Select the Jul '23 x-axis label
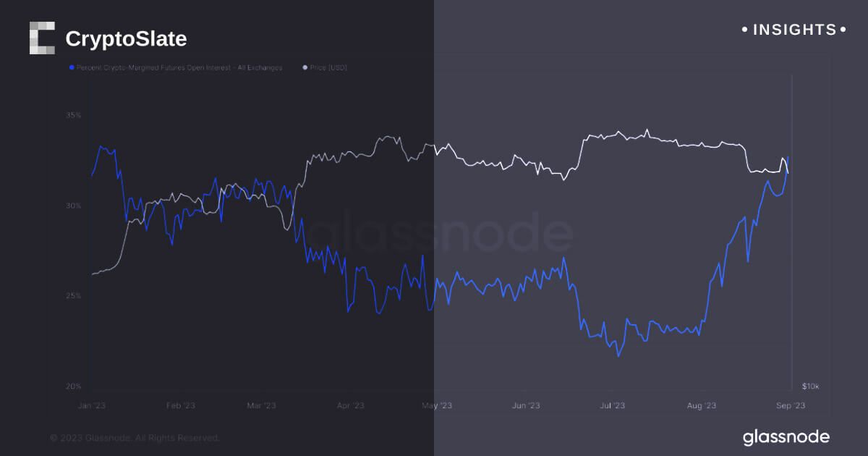The width and height of the screenshot is (868, 456). click(612, 406)
